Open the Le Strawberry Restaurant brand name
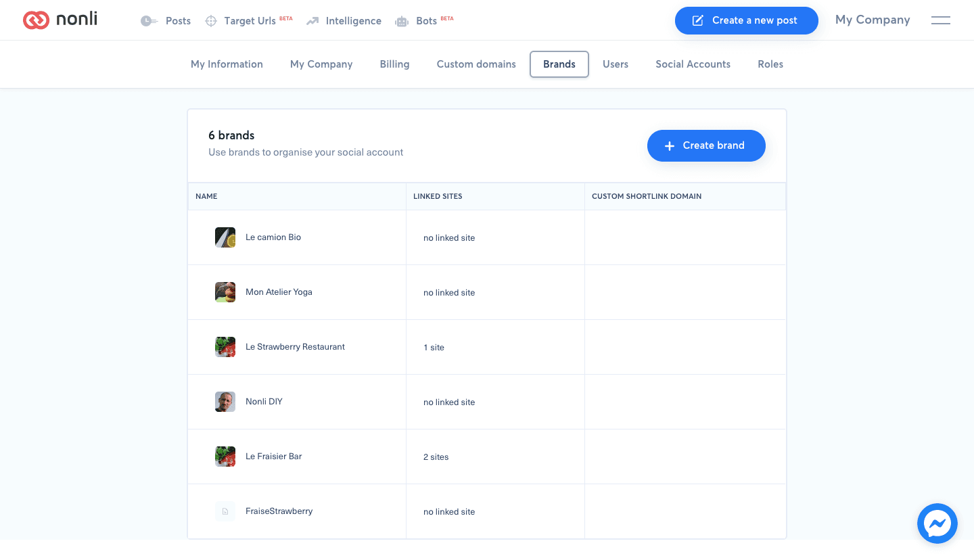The width and height of the screenshot is (974, 560). pyautogui.click(x=295, y=347)
